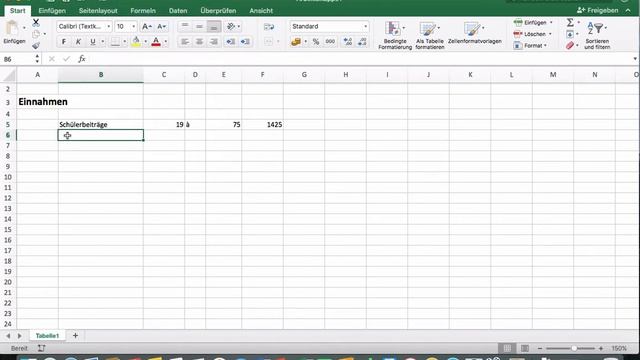
Task: Align cell text left
Action: tap(185, 42)
